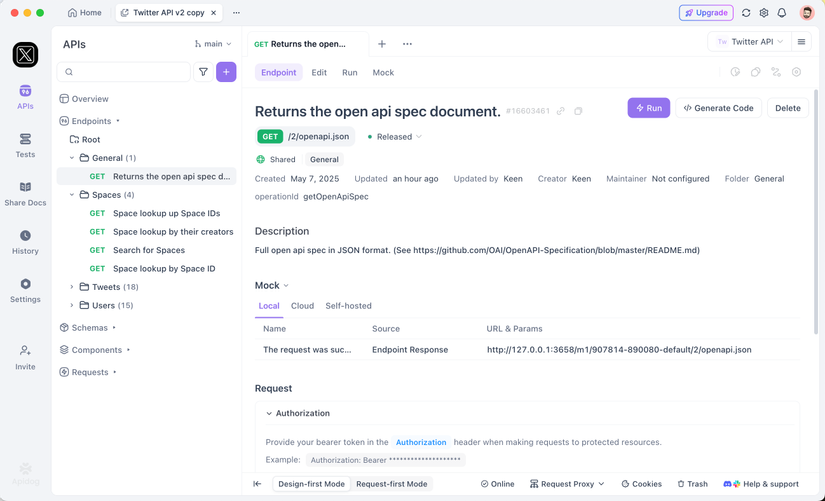The image size is (825, 501).
Task: Click the branch-like icon in endpoint toolbar
Action: (x=776, y=72)
